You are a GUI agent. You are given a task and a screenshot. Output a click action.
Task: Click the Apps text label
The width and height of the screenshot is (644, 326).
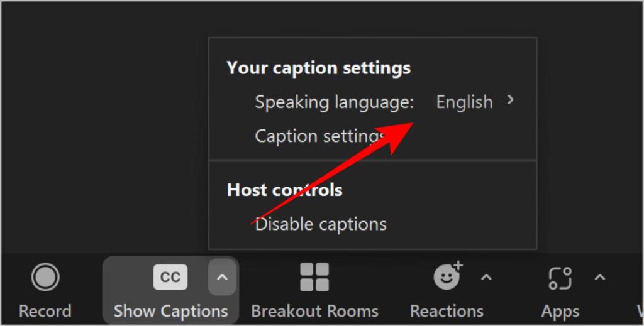[x=560, y=311]
